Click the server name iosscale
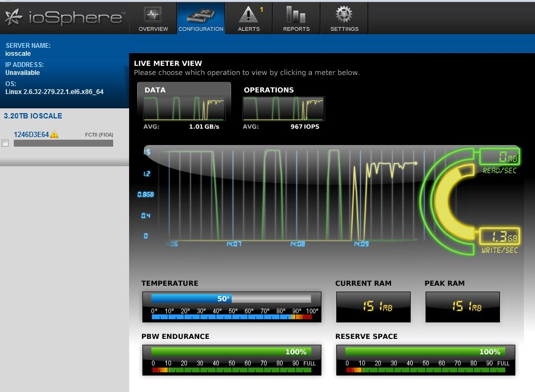The width and height of the screenshot is (535, 392). tap(18, 54)
